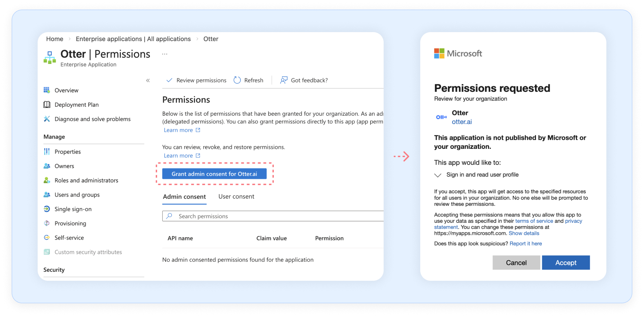644x317 pixels.
Task: Open Deployment Plan book icon
Action: [x=47, y=105]
